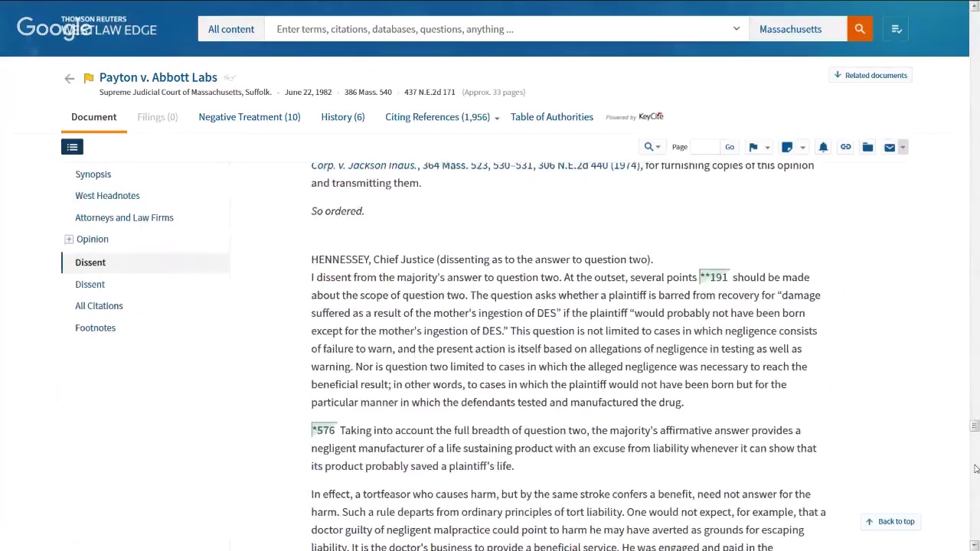The height and width of the screenshot is (551, 980).
Task: Jump to Footnotes in the outline
Action: click(x=96, y=328)
